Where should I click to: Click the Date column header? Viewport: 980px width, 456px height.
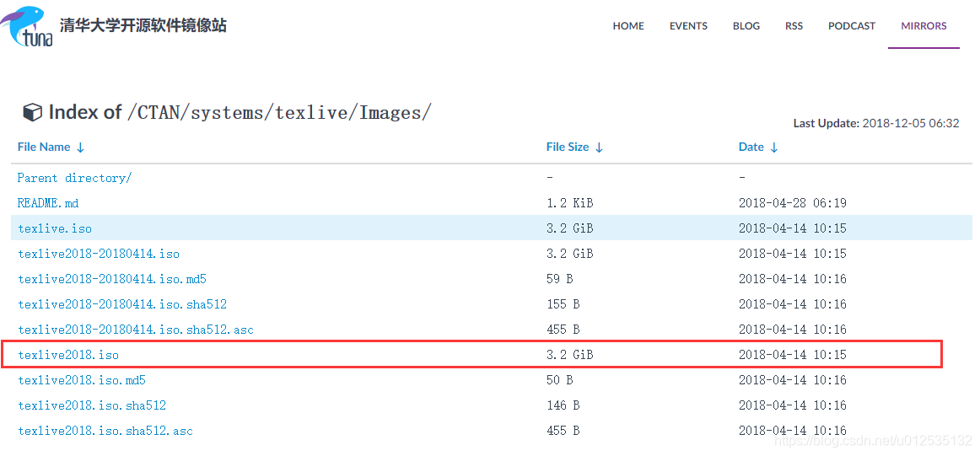click(751, 148)
